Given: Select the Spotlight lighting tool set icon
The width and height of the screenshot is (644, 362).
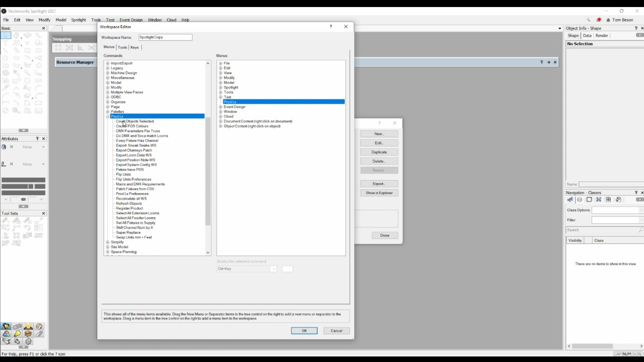Looking at the screenshot, I should click(x=6, y=326).
